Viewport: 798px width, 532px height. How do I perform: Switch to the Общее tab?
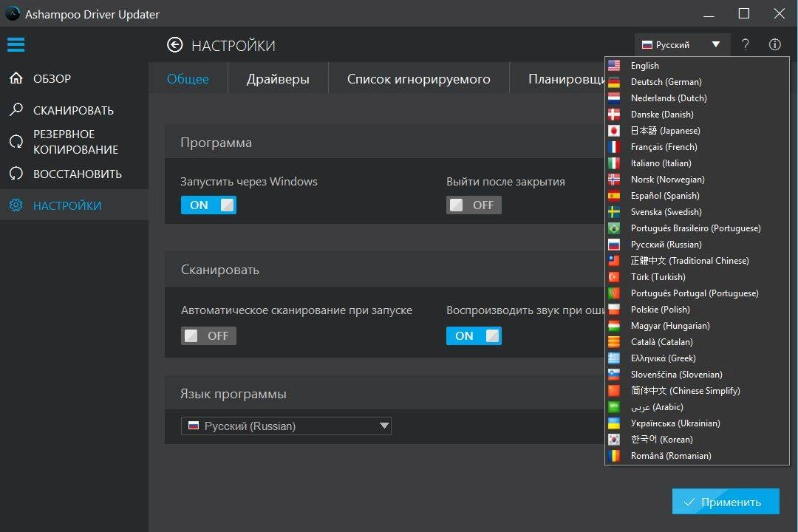pos(188,79)
